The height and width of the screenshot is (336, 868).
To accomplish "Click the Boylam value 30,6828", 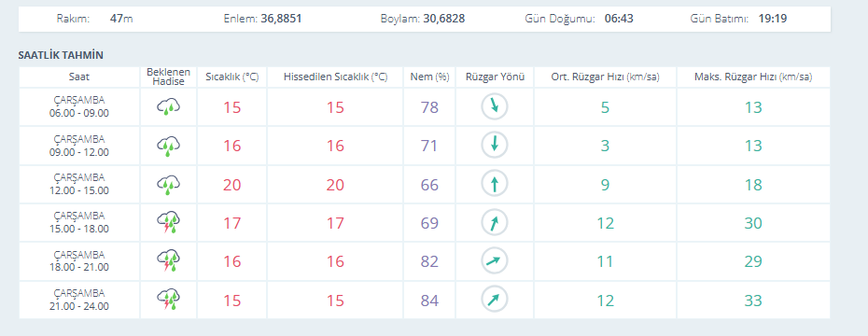I will point(444,19).
